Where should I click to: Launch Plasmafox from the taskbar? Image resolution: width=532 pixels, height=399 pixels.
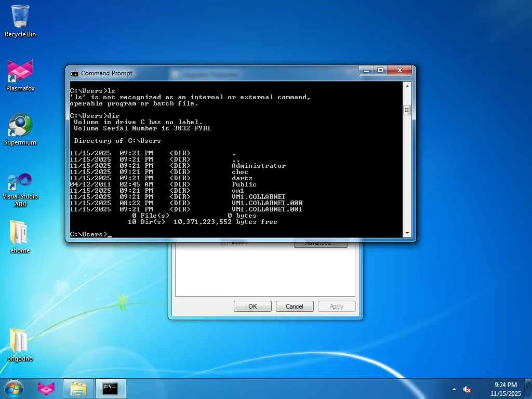tap(46, 389)
